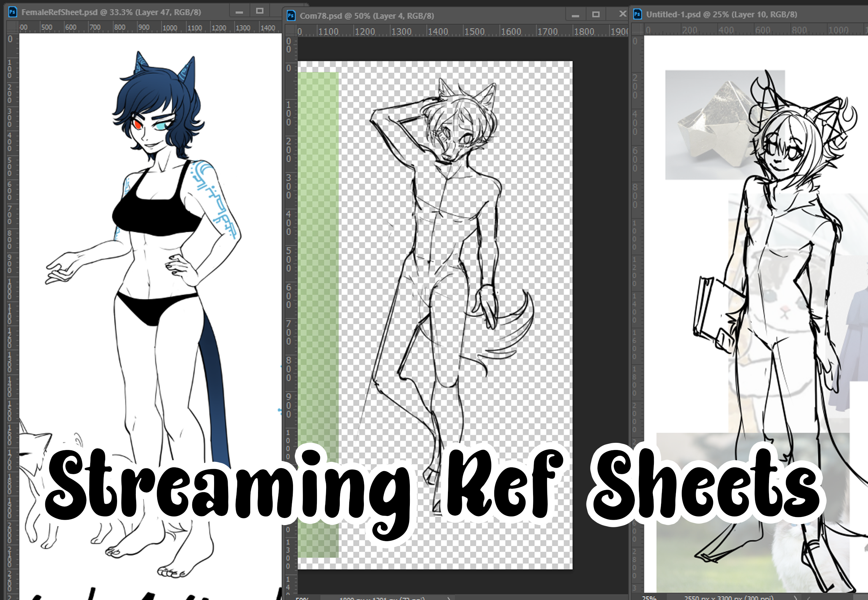
Task: Click the green strip on Com78.psd canvas
Action: (318, 263)
